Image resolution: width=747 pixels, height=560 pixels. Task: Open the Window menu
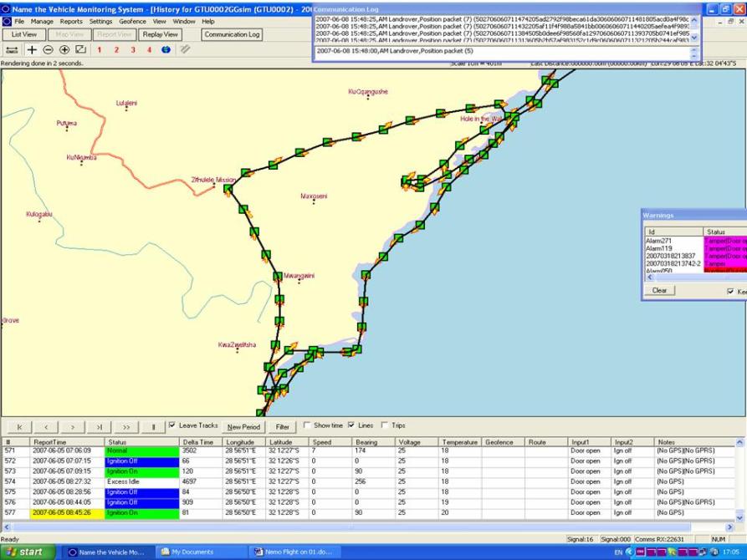(x=184, y=22)
